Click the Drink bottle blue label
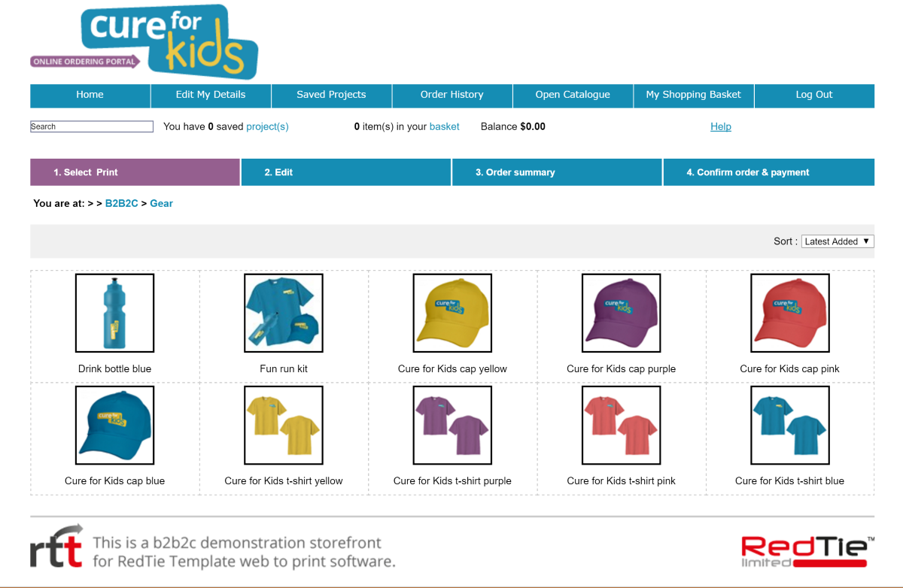Image resolution: width=903 pixels, height=588 pixels. (x=115, y=368)
